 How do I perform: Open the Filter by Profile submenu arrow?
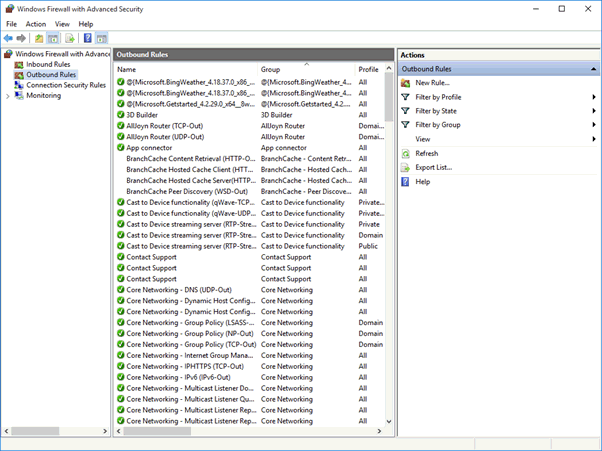[594, 97]
